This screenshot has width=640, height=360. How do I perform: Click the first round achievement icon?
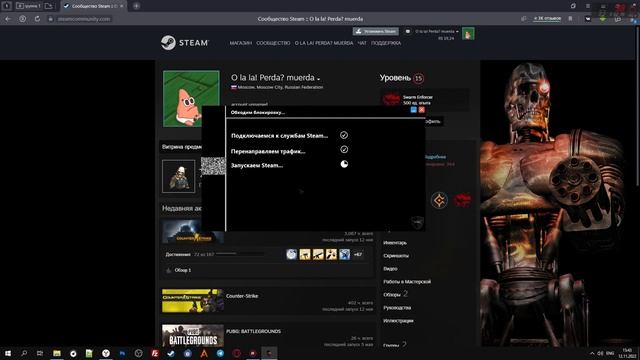[291, 254]
